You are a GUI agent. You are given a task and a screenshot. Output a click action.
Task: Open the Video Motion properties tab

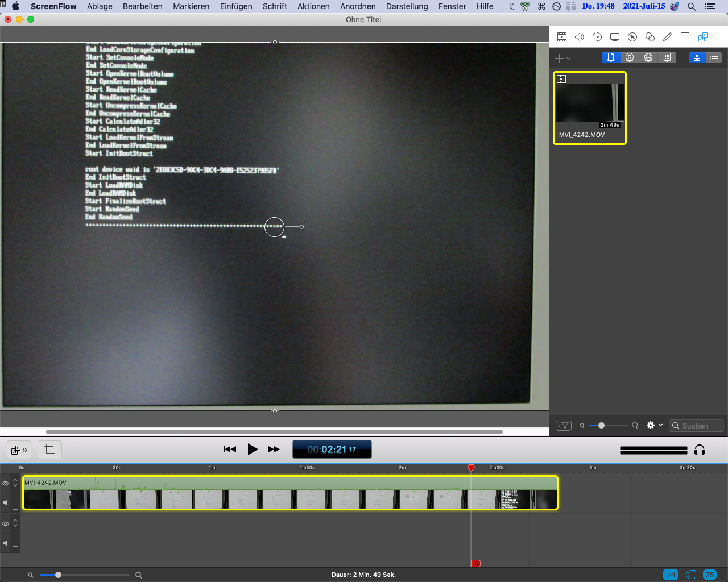(597, 37)
